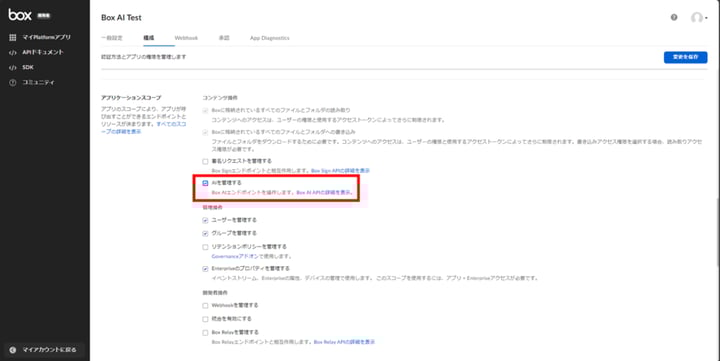
Task: Switch to the 承認 tab
Action: (224, 38)
